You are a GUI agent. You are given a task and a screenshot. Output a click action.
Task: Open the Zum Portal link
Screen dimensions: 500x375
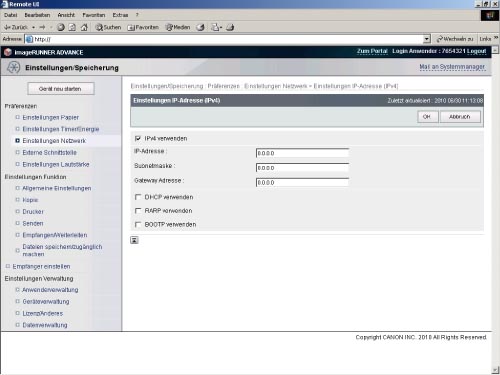(372, 51)
